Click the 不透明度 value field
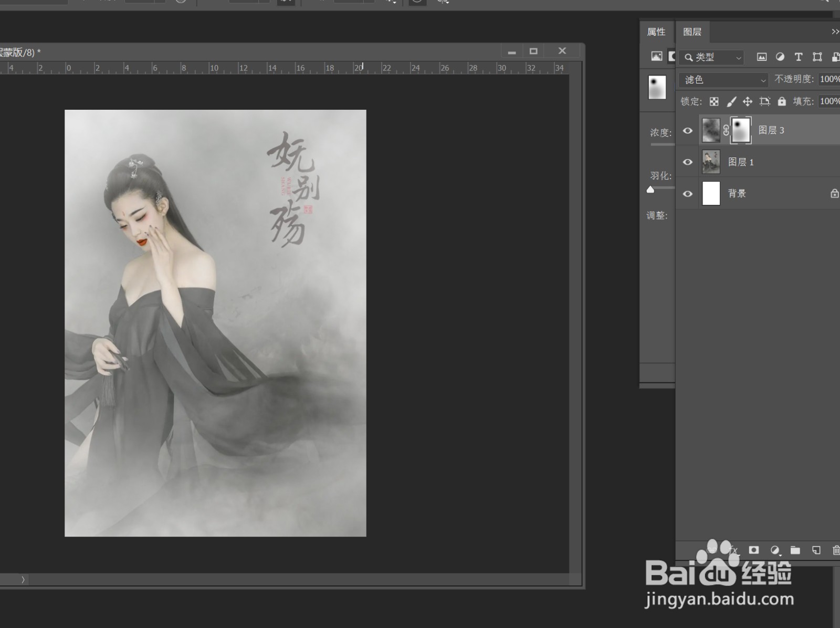Image resolution: width=840 pixels, height=628 pixels. tap(829, 79)
